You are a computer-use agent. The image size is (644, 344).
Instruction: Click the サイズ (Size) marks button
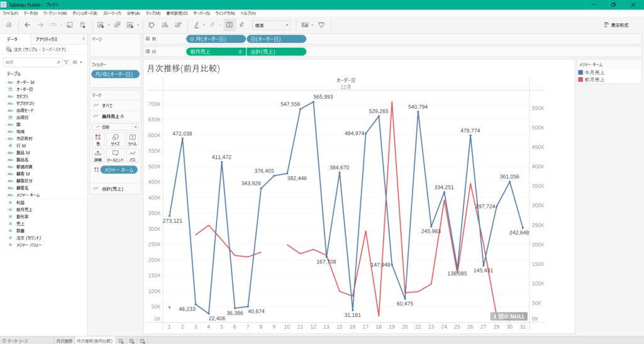(x=116, y=140)
